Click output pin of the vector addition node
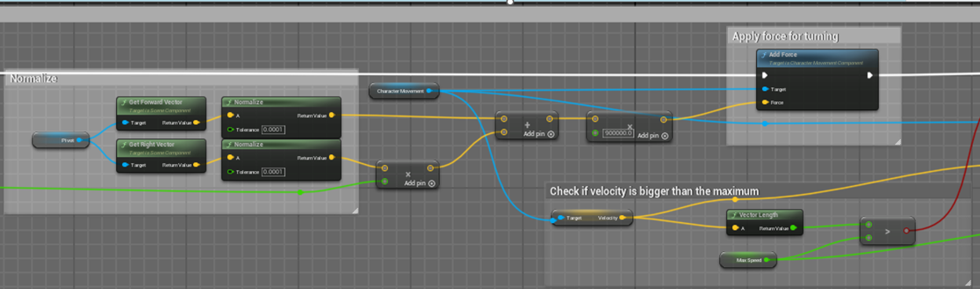 tap(550, 119)
